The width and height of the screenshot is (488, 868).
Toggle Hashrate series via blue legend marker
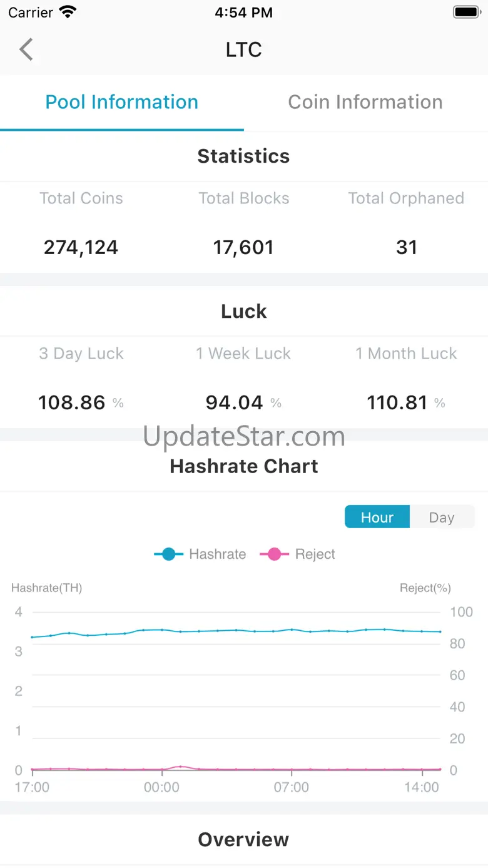click(168, 554)
